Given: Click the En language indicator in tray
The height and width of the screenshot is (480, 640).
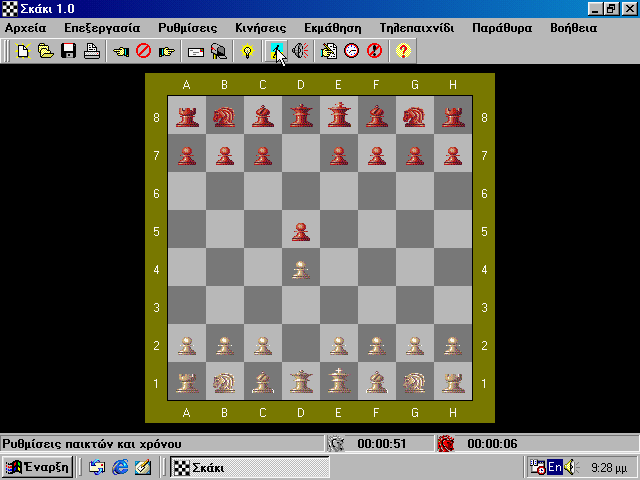Looking at the screenshot, I should pos(555,467).
